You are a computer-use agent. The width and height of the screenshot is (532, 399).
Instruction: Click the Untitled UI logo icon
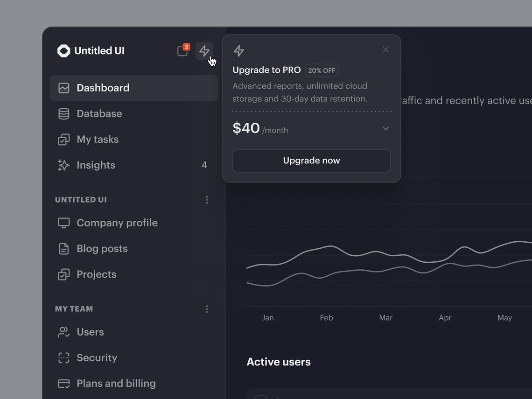pos(64,51)
